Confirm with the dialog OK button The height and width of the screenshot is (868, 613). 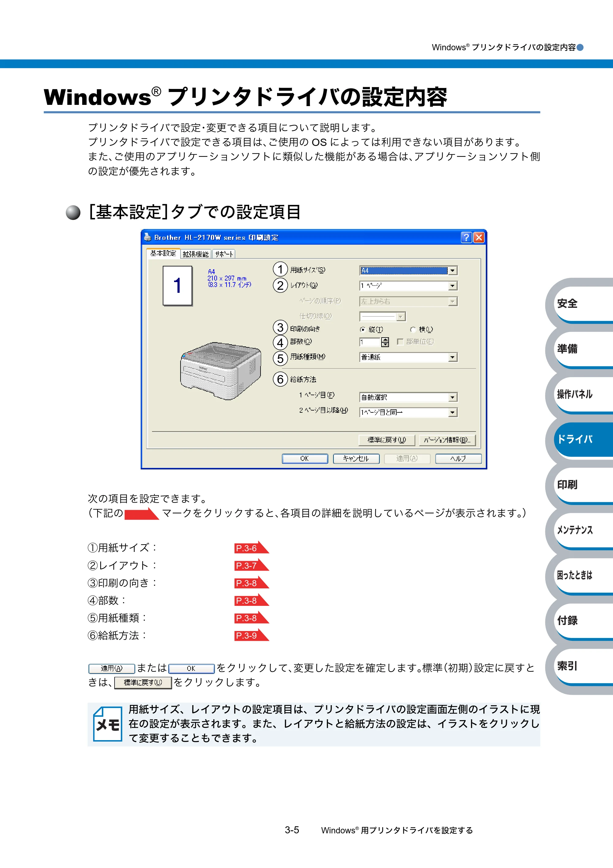point(305,459)
